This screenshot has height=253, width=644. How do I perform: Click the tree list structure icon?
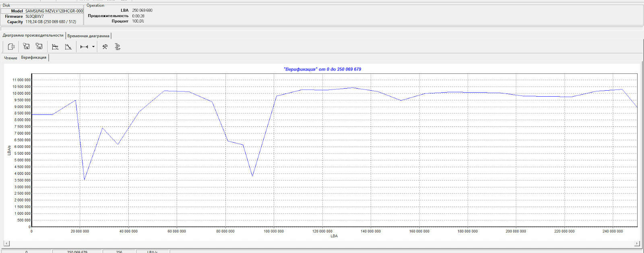pos(118,47)
